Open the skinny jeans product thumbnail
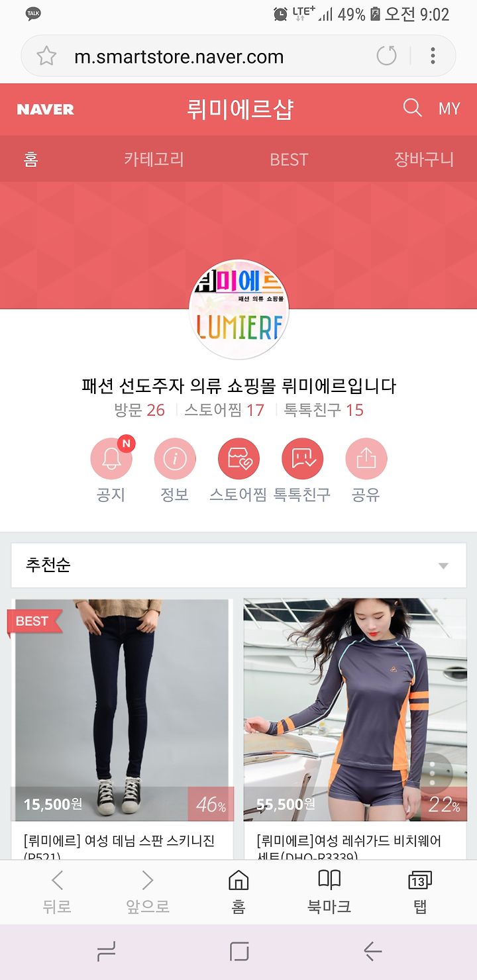 (x=123, y=710)
